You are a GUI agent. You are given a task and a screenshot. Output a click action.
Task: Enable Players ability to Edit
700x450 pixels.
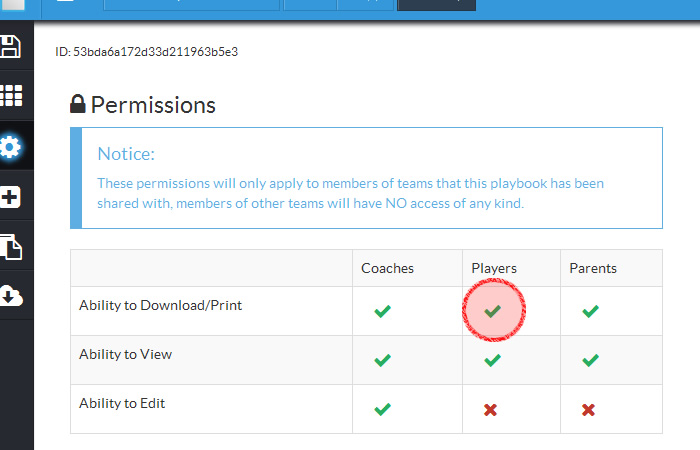click(x=490, y=409)
